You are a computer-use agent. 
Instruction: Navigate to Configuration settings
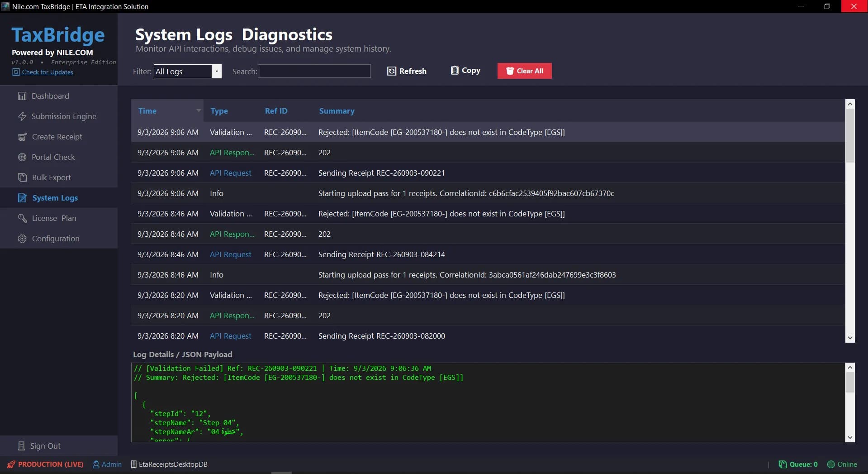point(59,239)
